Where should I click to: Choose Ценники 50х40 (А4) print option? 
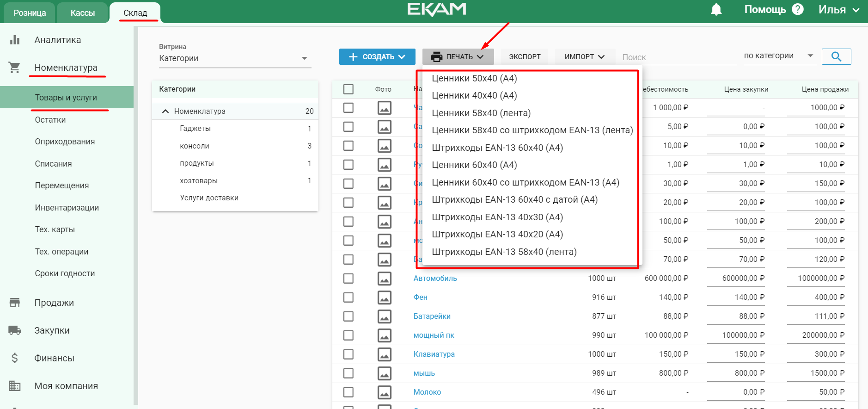[474, 78]
